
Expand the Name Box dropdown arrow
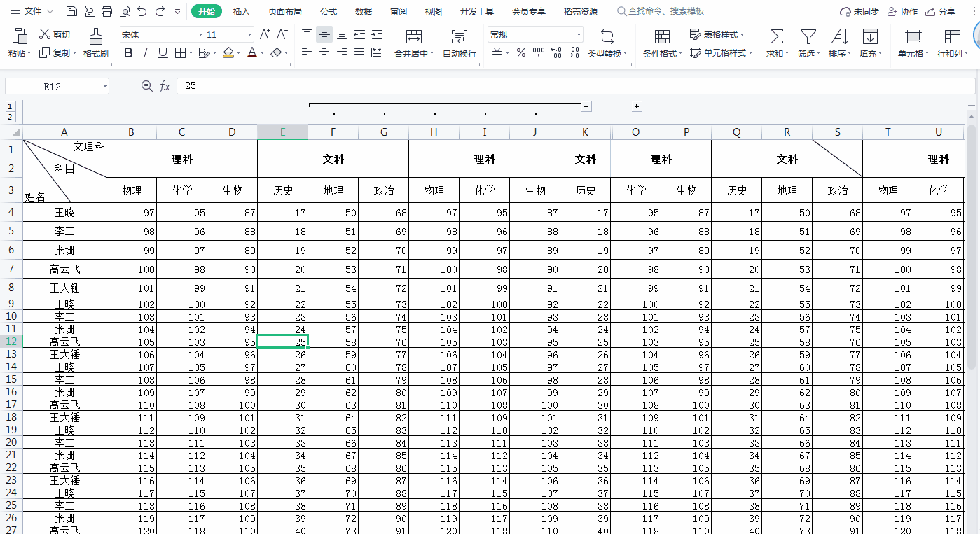coord(105,86)
